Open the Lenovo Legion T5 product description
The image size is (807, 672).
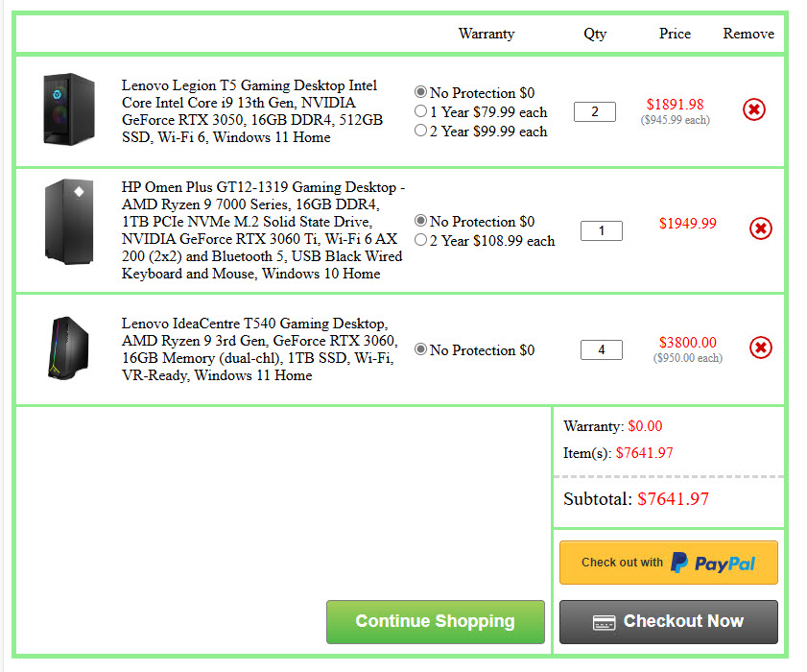(251, 111)
